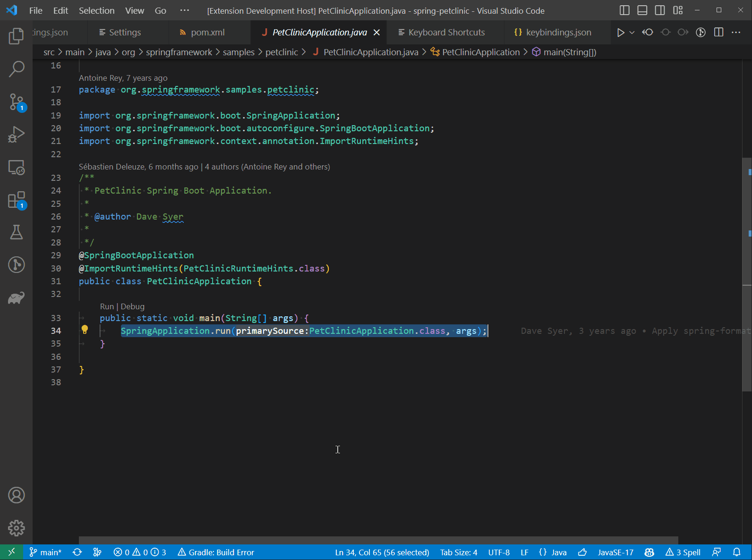This screenshot has width=752, height=560.
Task: Open the Search view in activity bar
Action: point(16,69)
